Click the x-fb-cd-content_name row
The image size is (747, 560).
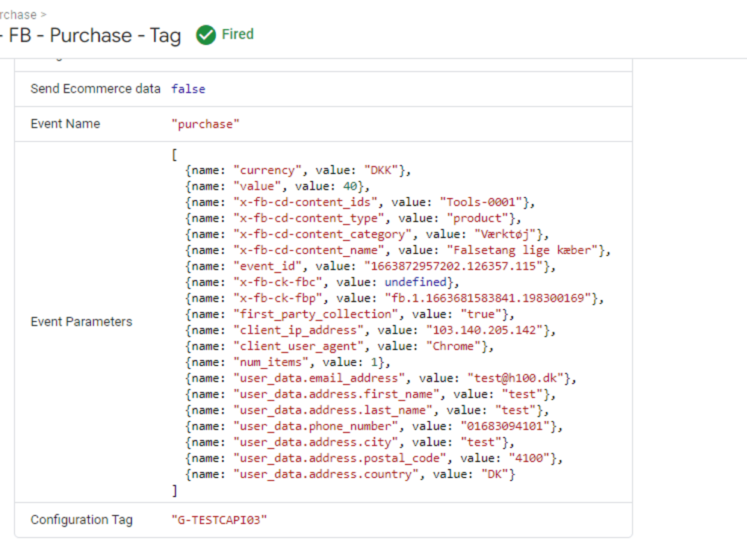coord(398,250)
